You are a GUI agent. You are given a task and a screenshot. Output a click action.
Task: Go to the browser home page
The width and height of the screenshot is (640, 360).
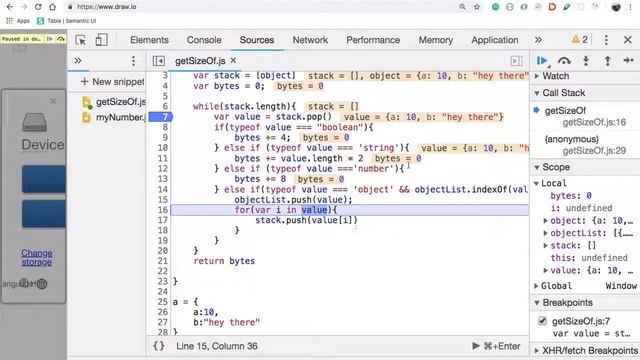click(x=52, y=7)
